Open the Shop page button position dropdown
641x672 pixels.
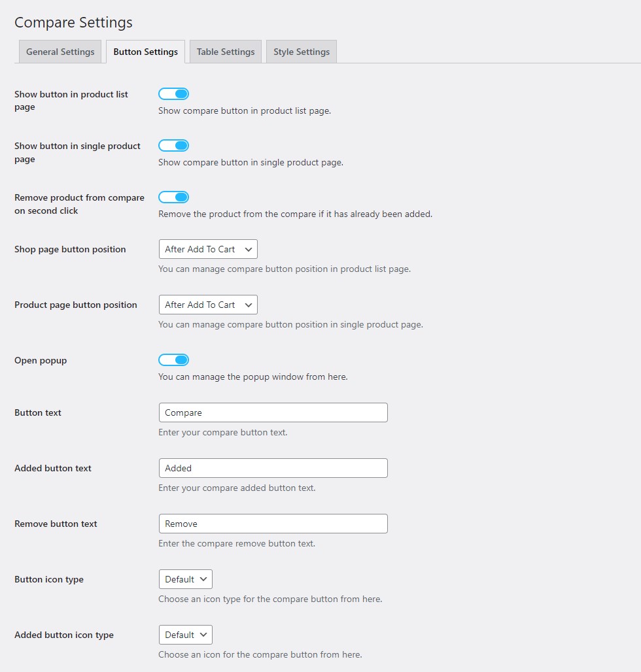[x=208, y=249]
